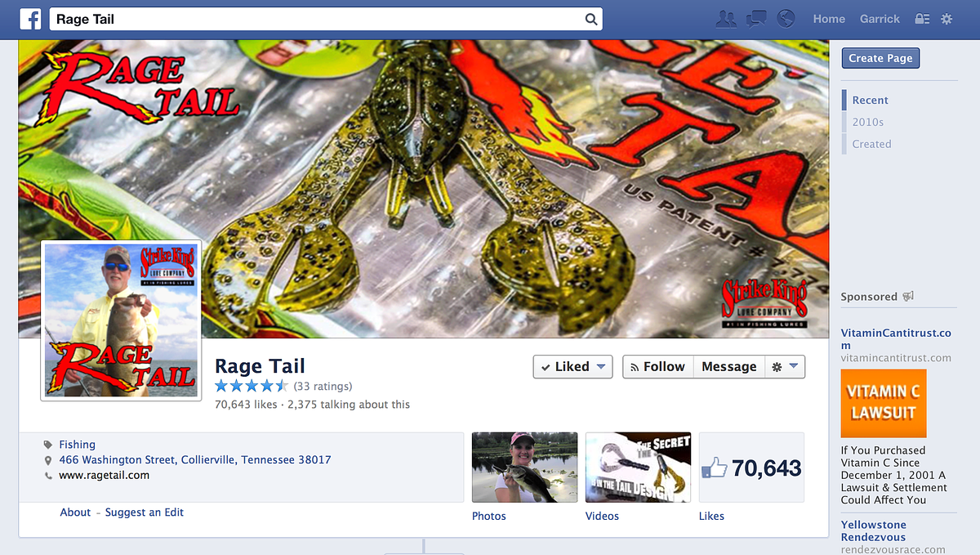The width and height of the screenshot is (980, 555).
Task: Go to the Home menu item
Action: tap(829, 19)
